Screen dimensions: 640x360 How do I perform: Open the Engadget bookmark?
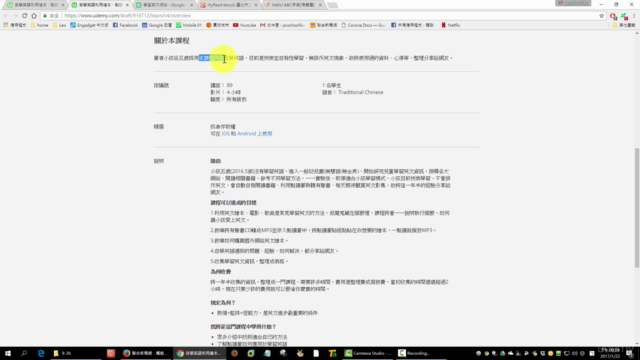tap(89, 25)
